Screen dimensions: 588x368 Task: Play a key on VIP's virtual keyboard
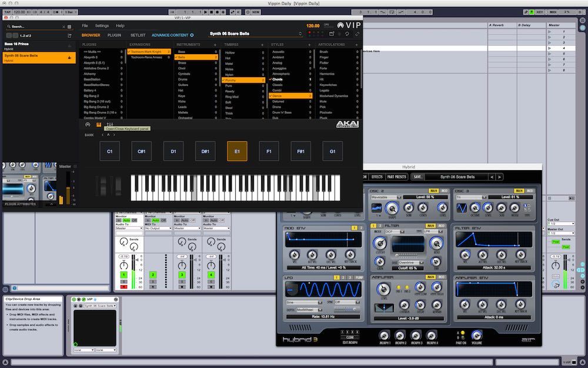click(235, 194)
